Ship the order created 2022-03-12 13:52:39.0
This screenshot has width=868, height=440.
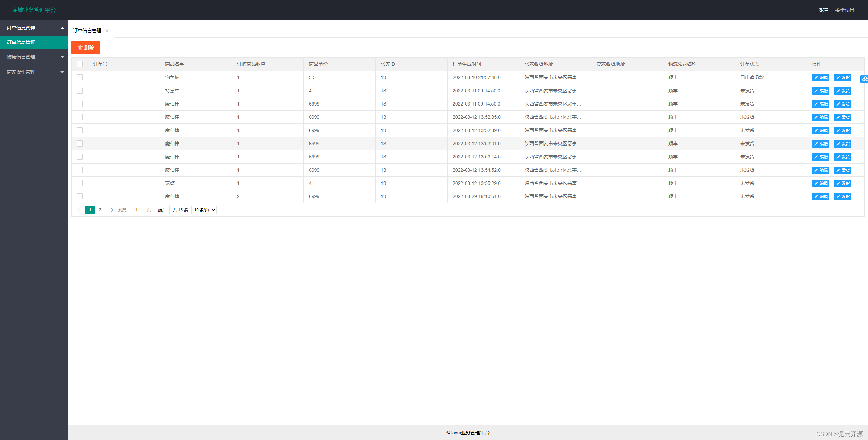[x=843, y=131]
